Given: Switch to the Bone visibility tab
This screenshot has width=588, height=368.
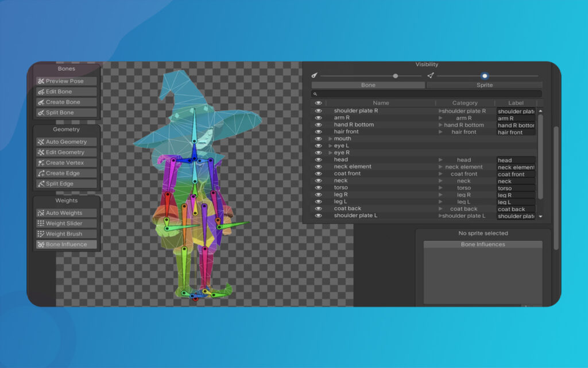Looking at the screenshot, I should (368, 85).
